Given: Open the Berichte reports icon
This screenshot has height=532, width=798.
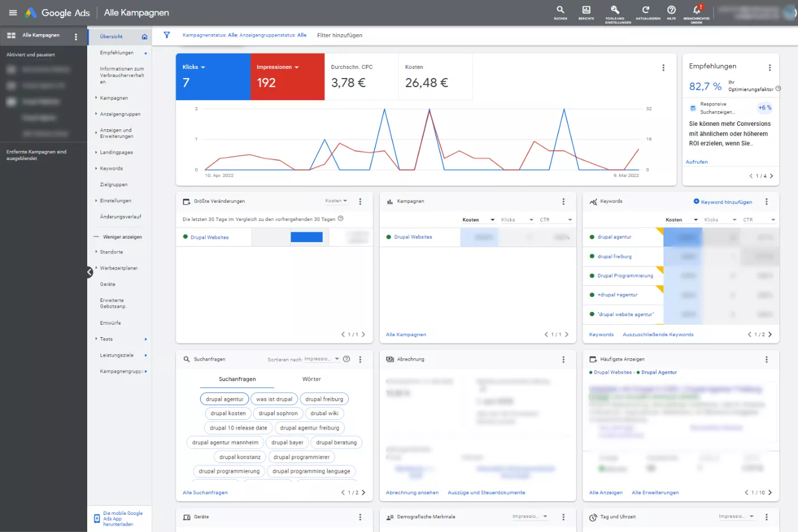Looking at the screenshot, I should pyautogui.click(x=586, y=12).
